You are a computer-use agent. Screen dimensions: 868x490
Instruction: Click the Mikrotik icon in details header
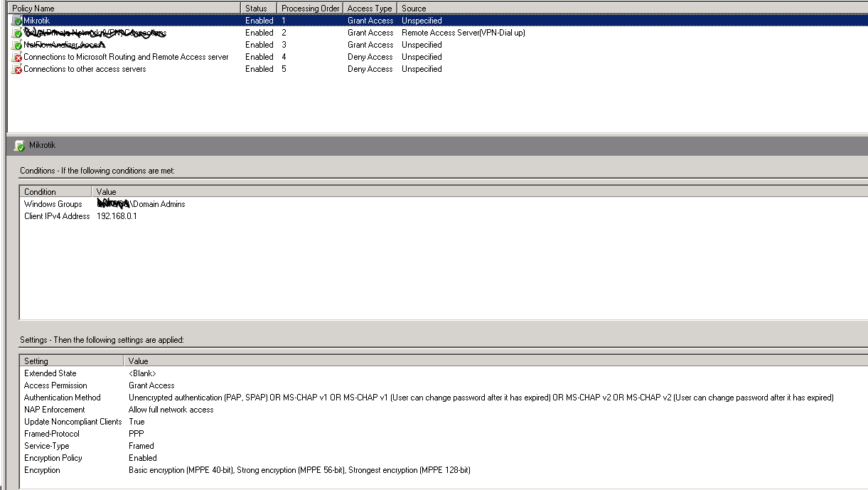19,145
